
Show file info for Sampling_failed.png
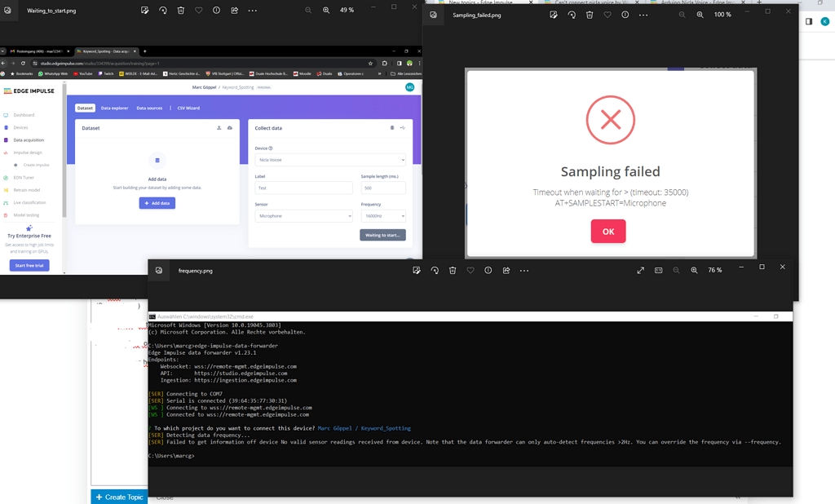tap(625, 15)
